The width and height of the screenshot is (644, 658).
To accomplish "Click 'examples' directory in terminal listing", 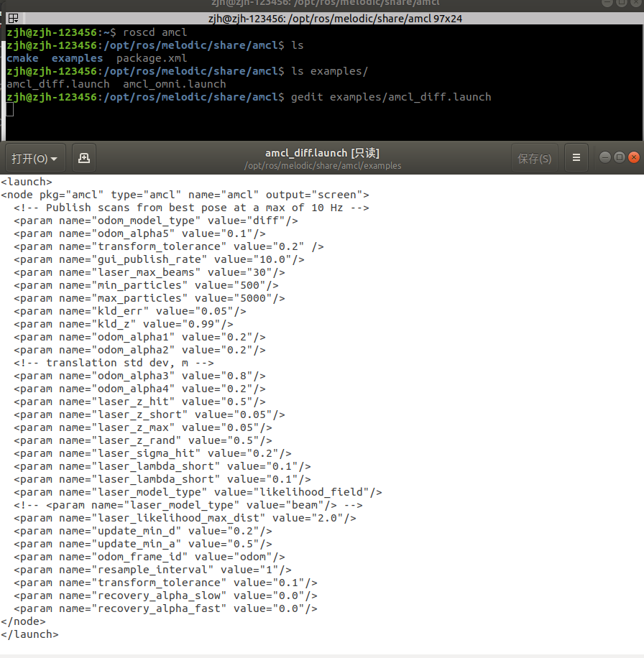I will pos(77,58).
